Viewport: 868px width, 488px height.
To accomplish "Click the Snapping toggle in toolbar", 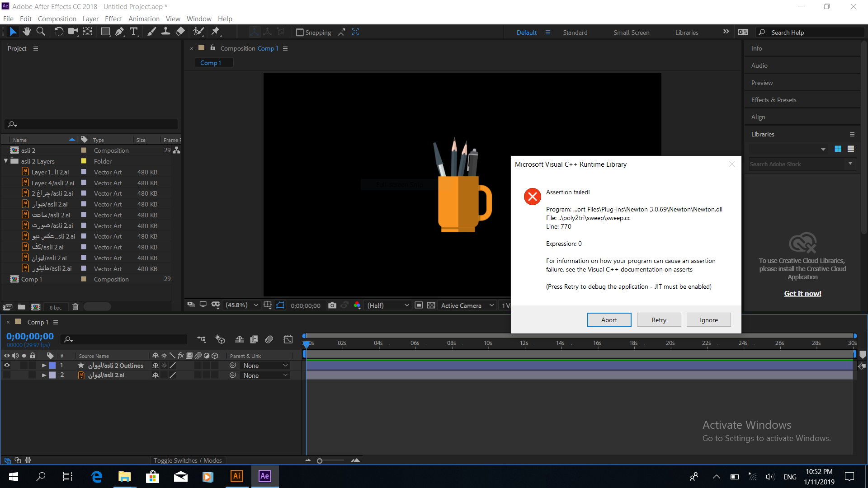I will 298,32.
